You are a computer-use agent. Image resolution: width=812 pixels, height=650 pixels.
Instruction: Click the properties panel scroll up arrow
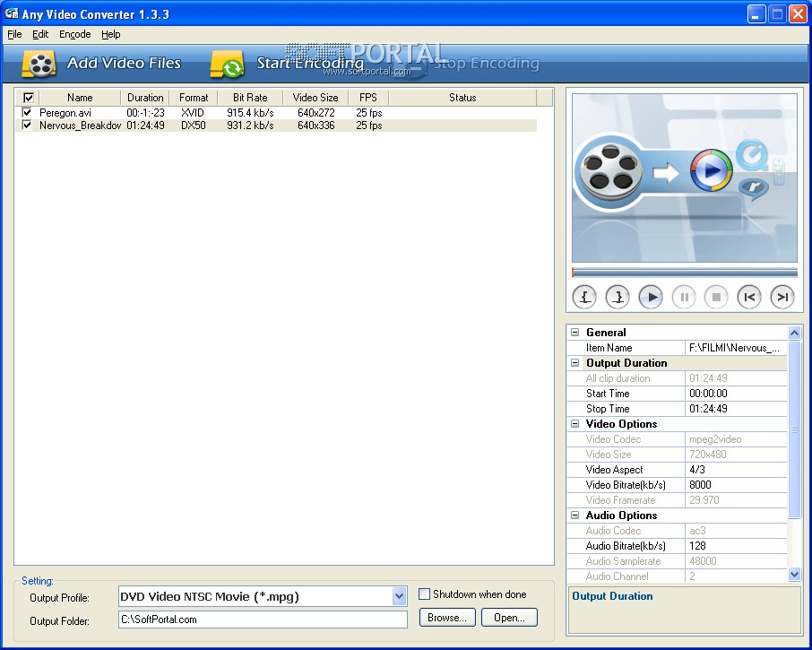coord(794,333)
